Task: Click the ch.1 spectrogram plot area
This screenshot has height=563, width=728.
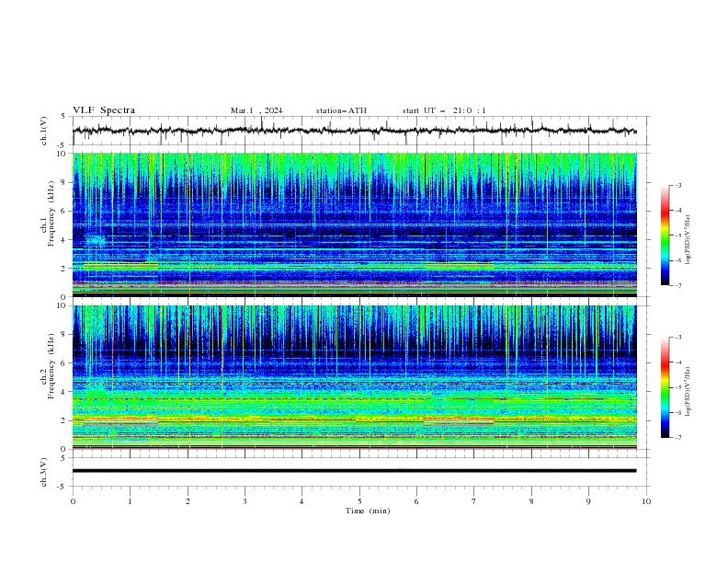Action: click(354, 224)
